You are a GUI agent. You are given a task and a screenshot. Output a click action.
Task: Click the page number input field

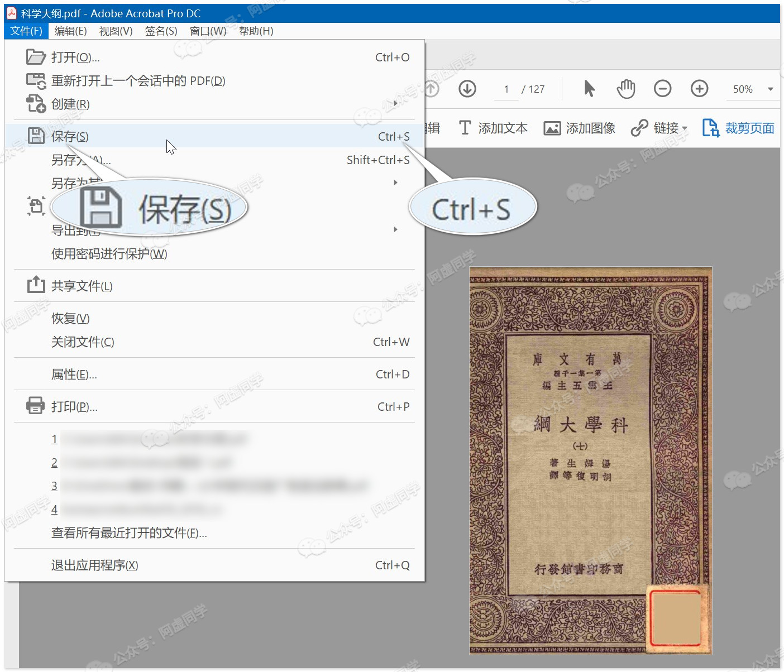click(506, 88)
